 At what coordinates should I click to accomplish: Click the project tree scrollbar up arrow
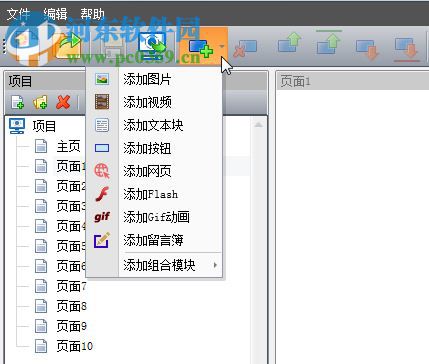tap(258, 125)
